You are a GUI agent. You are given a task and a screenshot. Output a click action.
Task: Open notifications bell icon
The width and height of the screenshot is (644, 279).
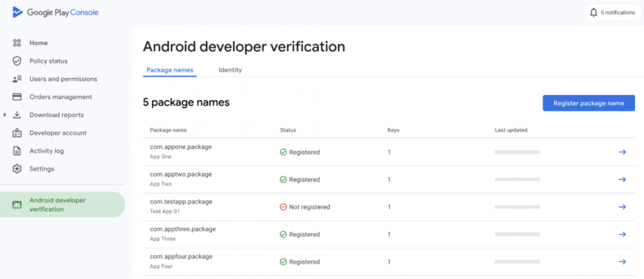(593, 13)
